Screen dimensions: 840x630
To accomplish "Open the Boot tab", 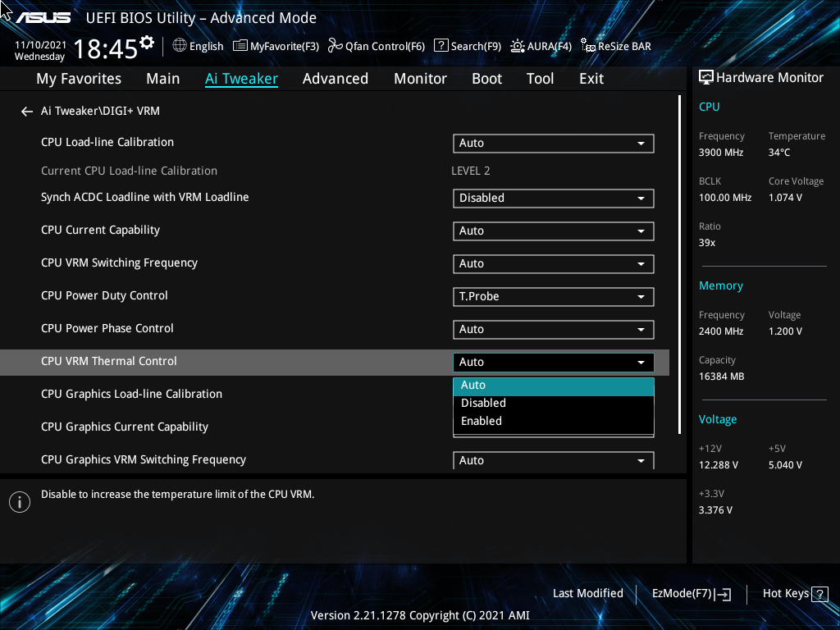I will point(487,79).
